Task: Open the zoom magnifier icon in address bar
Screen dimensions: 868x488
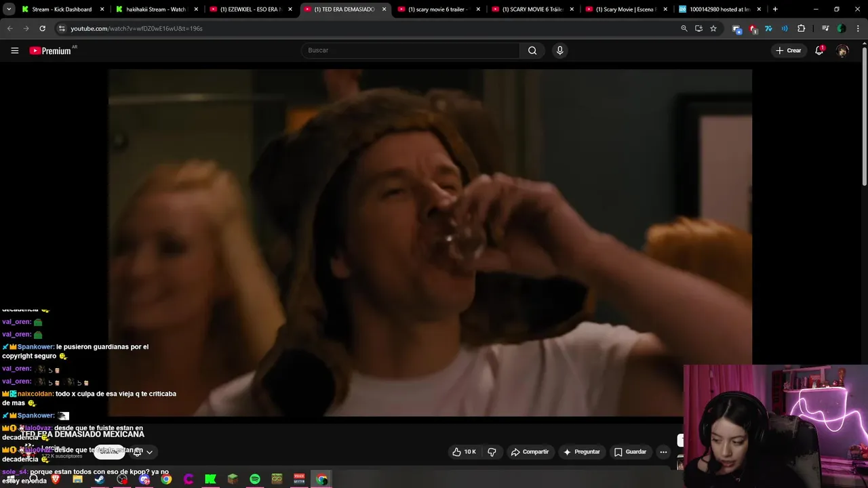Action: pyautogui.click(x=684, y=28)
